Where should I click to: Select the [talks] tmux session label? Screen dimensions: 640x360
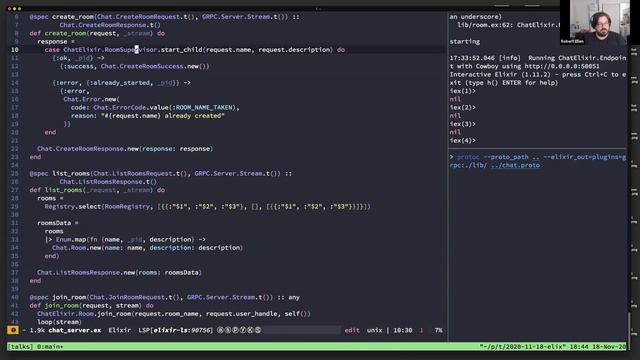click(x=20, y=347)
